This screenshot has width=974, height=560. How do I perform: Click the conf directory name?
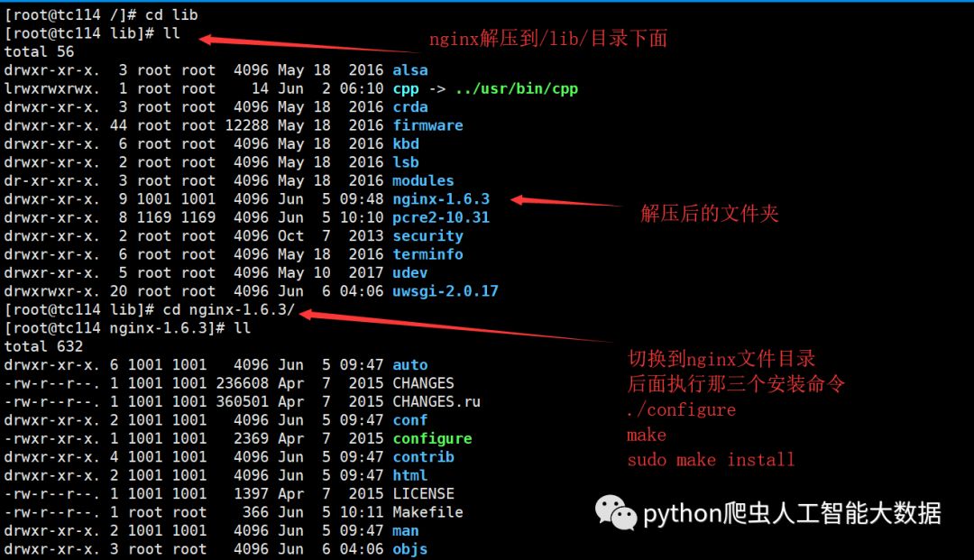click(410, 420)
